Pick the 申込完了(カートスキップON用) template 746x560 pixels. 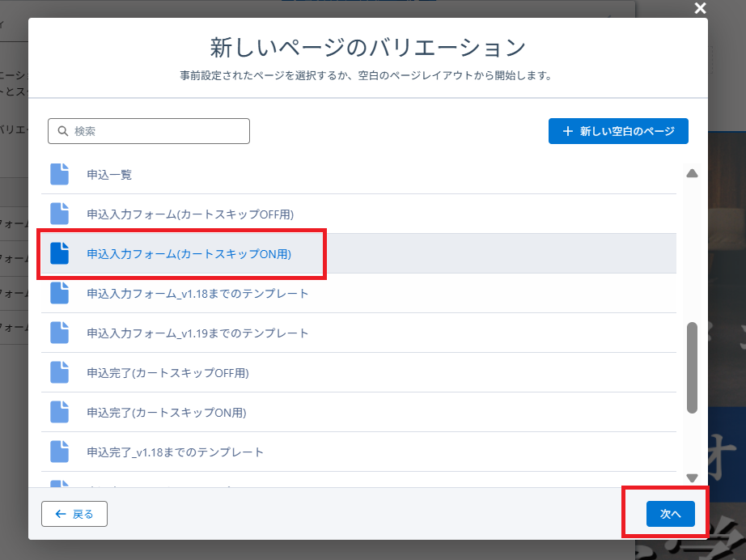pyautogui.click(x=166, y=413)
